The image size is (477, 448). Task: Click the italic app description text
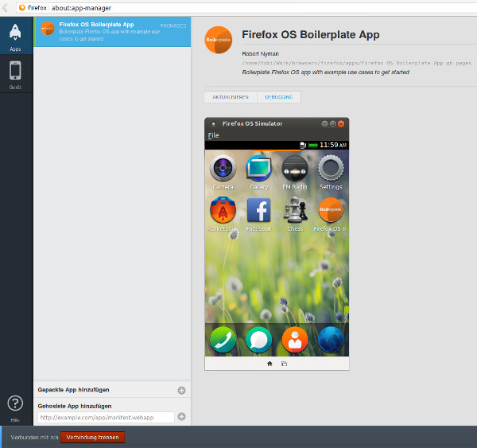coord(325,72)
